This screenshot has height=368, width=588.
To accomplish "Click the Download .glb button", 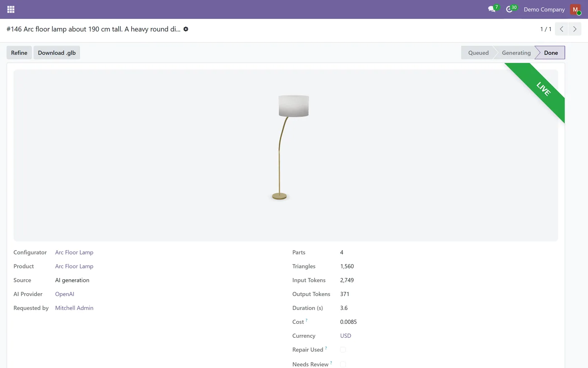I will point(57,53).
